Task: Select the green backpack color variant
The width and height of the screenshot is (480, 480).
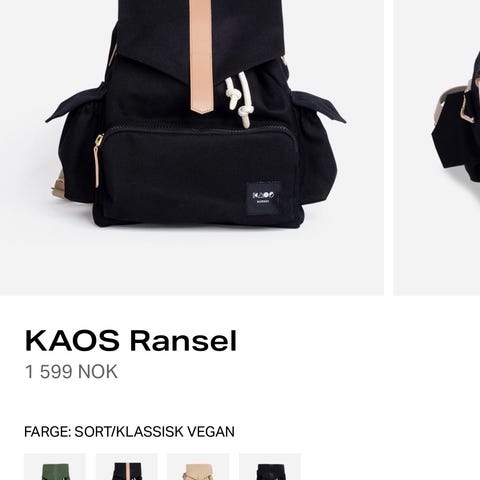Action: click(55, 467)
